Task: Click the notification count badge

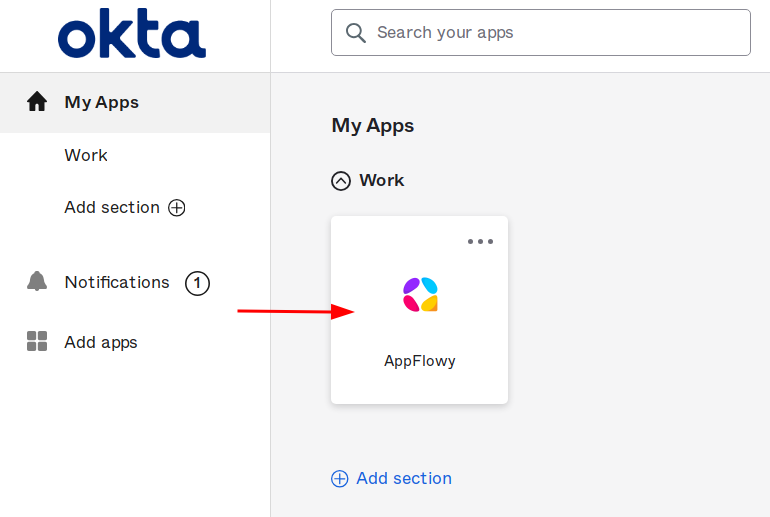Action: [197, 283]
